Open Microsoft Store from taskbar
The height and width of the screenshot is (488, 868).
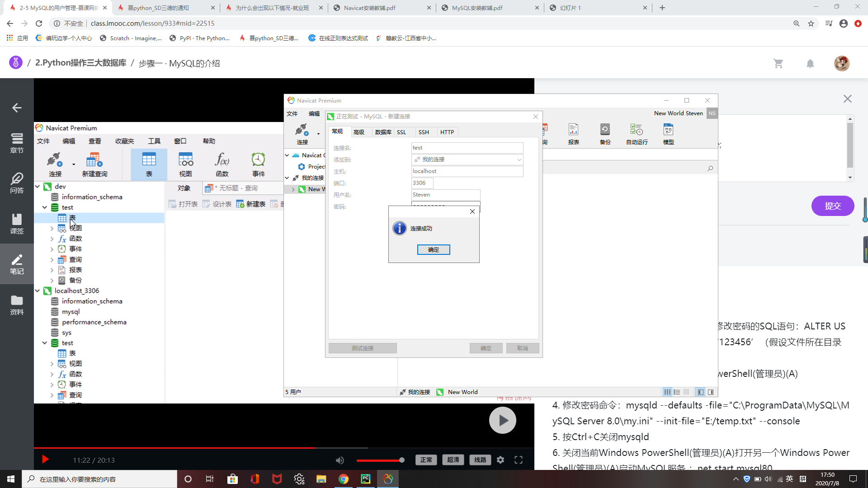(232, 479)
